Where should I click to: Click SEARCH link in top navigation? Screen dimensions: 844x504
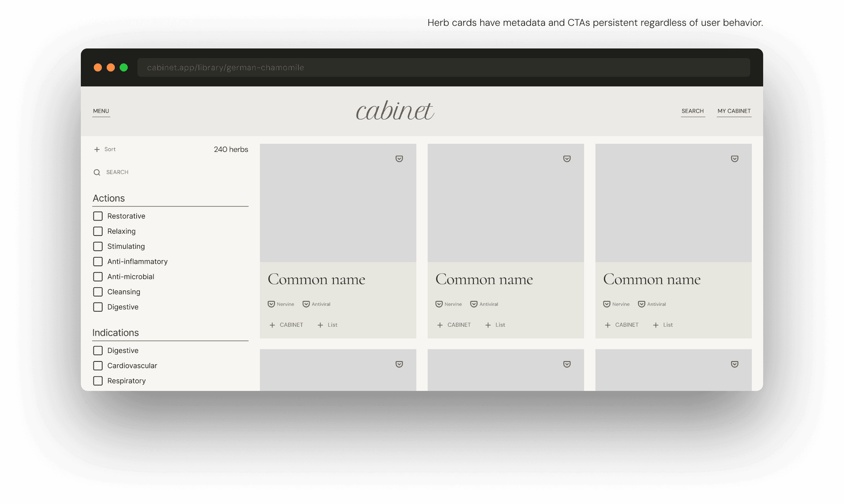692,111
